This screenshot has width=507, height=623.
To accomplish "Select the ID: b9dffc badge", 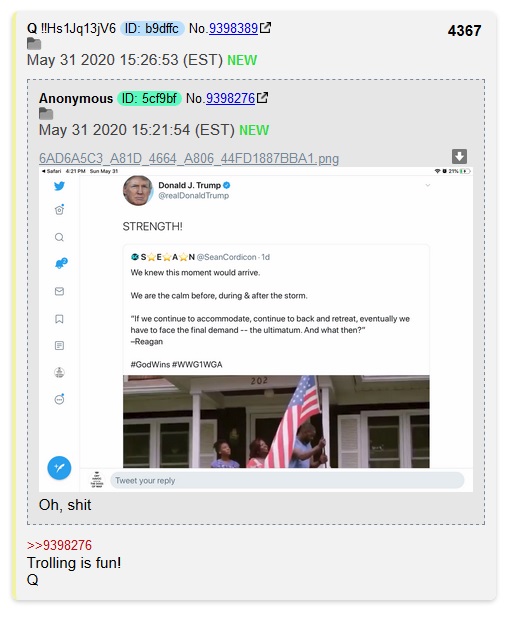I will (152, 29).
